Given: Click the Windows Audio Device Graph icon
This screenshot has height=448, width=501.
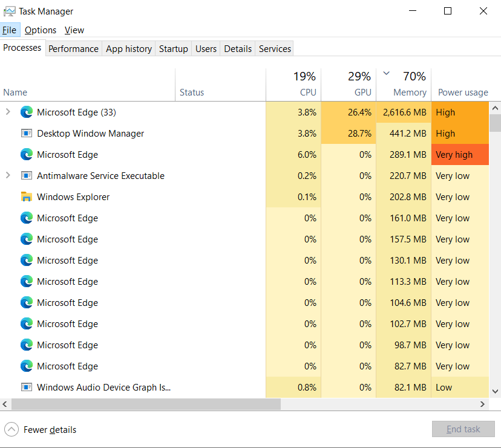Looking at the screenshot, I should click(27, 388).
